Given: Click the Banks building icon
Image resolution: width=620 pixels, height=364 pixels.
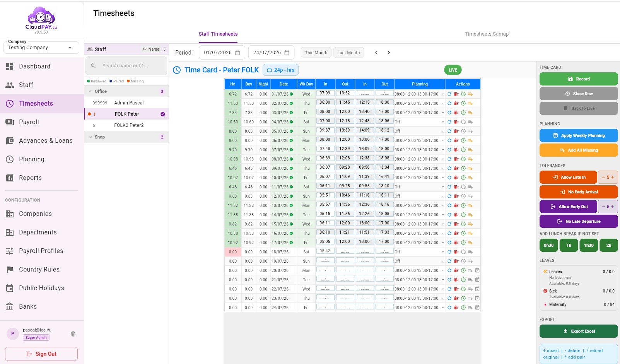Looking at the screenshot, I should click(x=10, y=307).
